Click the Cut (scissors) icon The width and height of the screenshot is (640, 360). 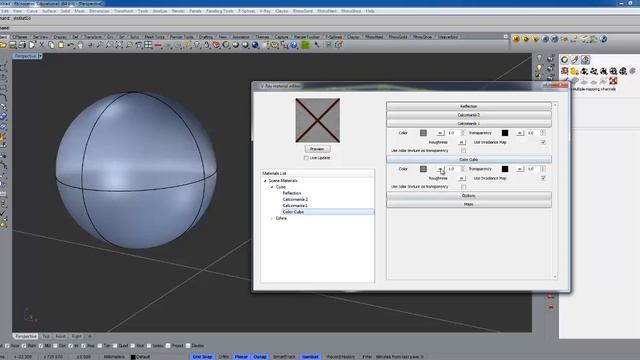pyautogui.click(x=41, y=45)
